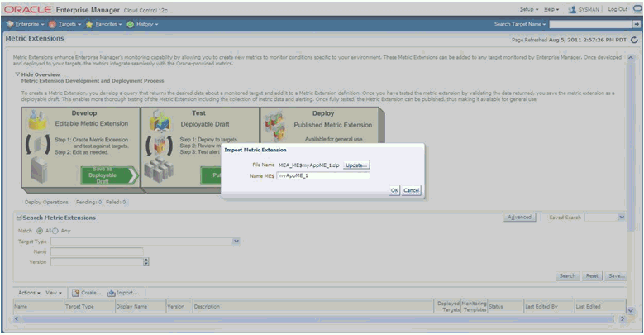The height and width of the screenshot is (335, 644).
Task: Click the SYSMAN user icon
Action: pyautogui.click(x=572, y=9)
